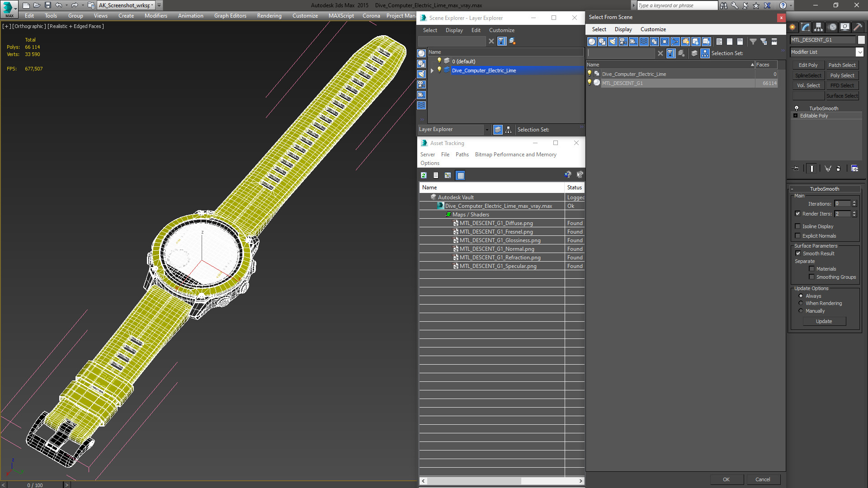Image resolution: width=868 pixels, height=488 pixels.
Task: Click Pin Stack icon below modifier stack
Action: [796, 169]
